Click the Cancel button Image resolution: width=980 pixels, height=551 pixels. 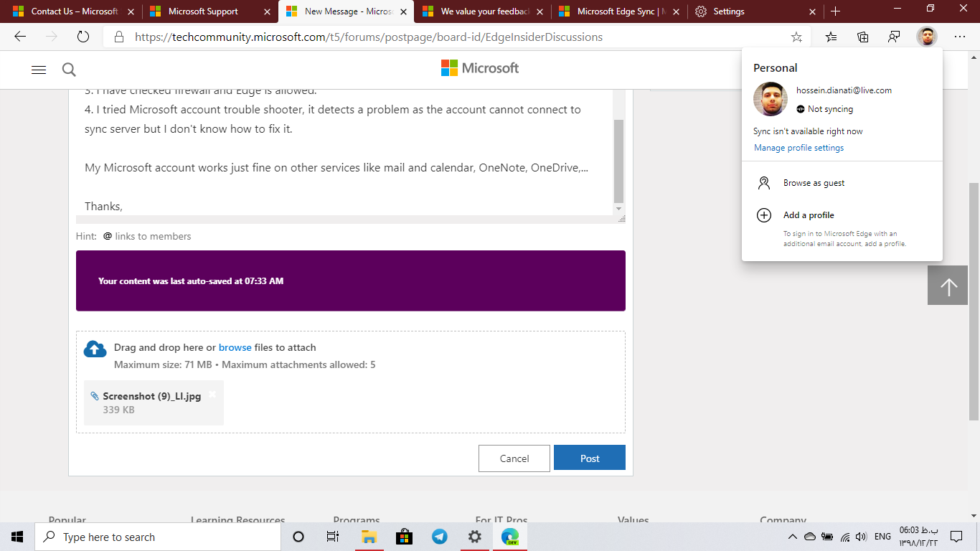[514, 458]
